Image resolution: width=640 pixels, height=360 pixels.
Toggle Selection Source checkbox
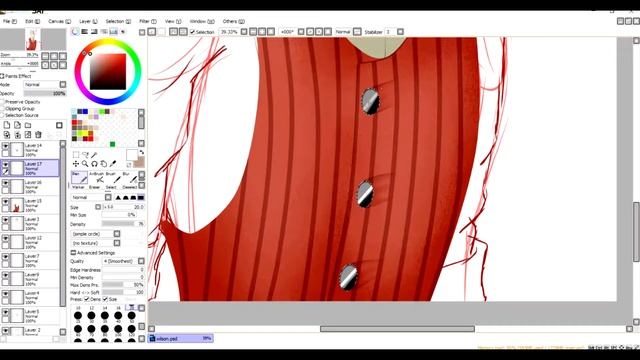pos(2,115)
